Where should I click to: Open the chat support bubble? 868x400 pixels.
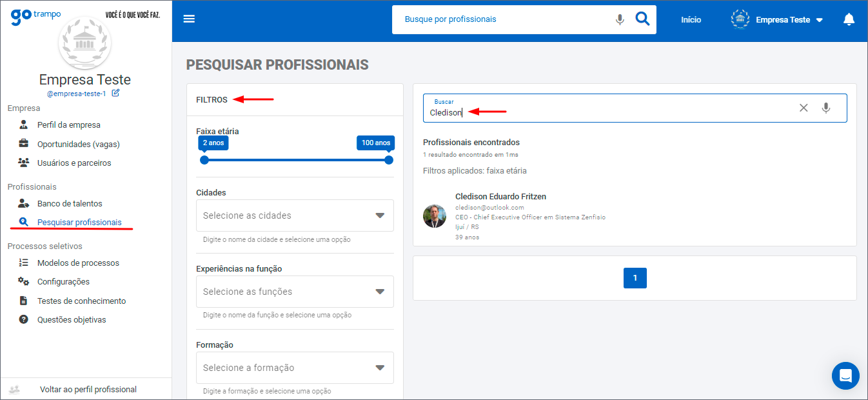845,375
